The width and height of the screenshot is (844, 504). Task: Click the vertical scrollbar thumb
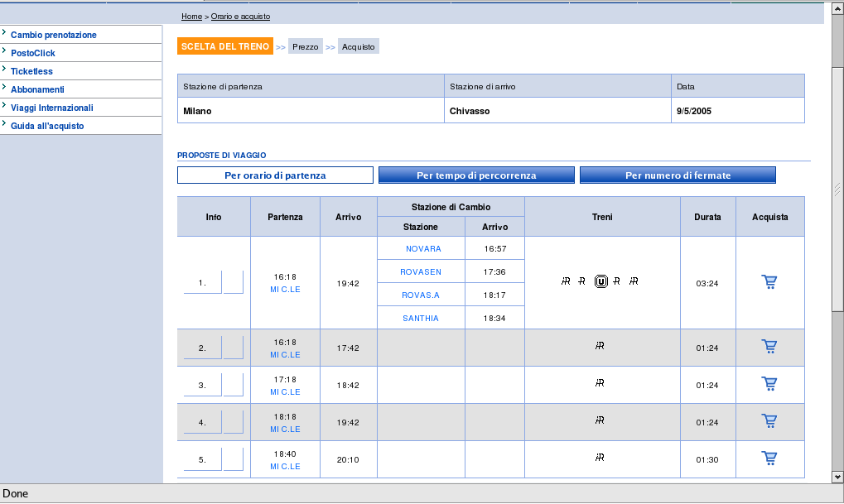click(837, 188)
